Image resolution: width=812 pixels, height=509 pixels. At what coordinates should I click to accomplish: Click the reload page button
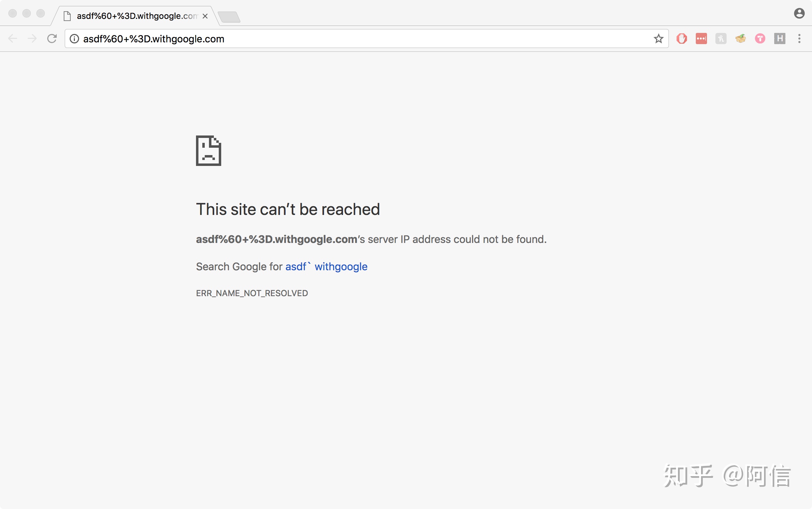coord(52,39)
